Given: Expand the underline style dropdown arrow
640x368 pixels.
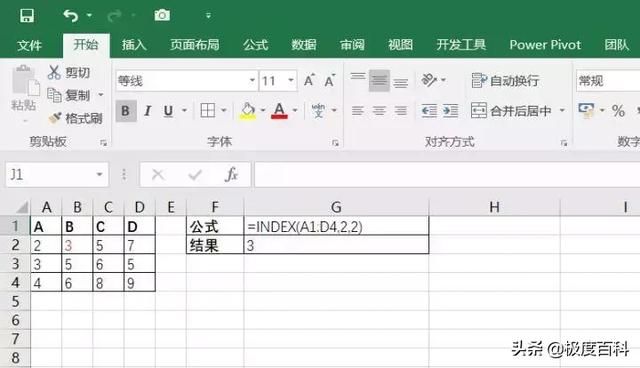Looking at the screenshot, I should coord(184,111).
